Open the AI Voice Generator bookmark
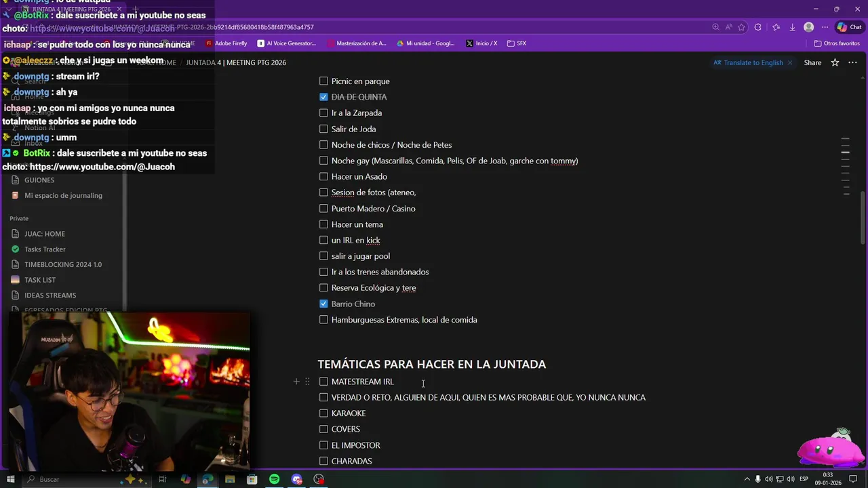868x488 pixels. click(x=287, y=43)
